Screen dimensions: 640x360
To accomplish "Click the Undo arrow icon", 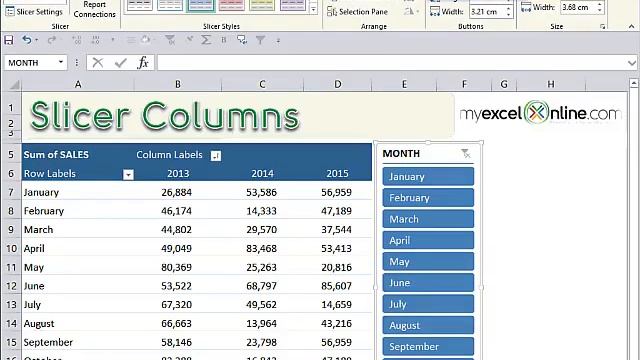I will (x=27, y=40).
